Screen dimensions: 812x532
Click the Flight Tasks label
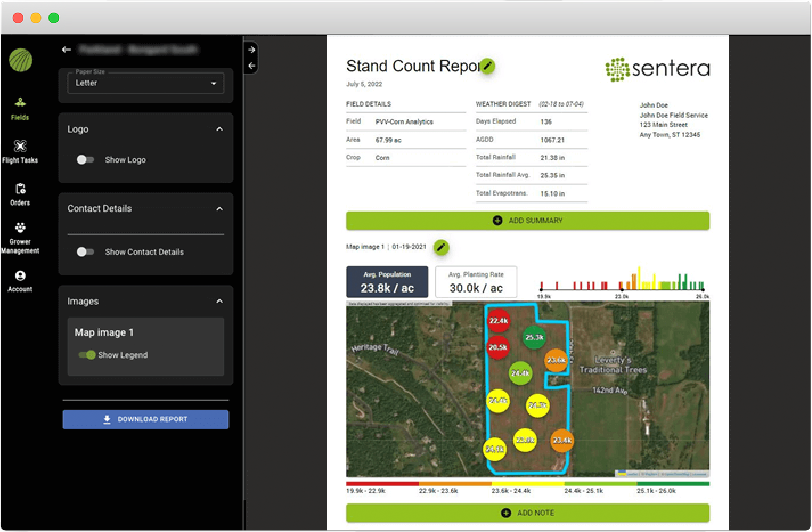coord(20,160)
